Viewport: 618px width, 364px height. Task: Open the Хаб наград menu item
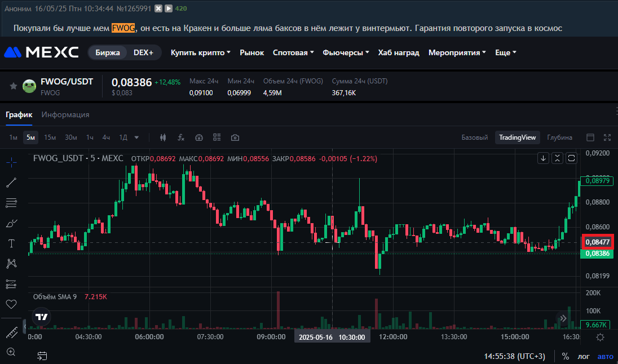click(x=399, y=52)
